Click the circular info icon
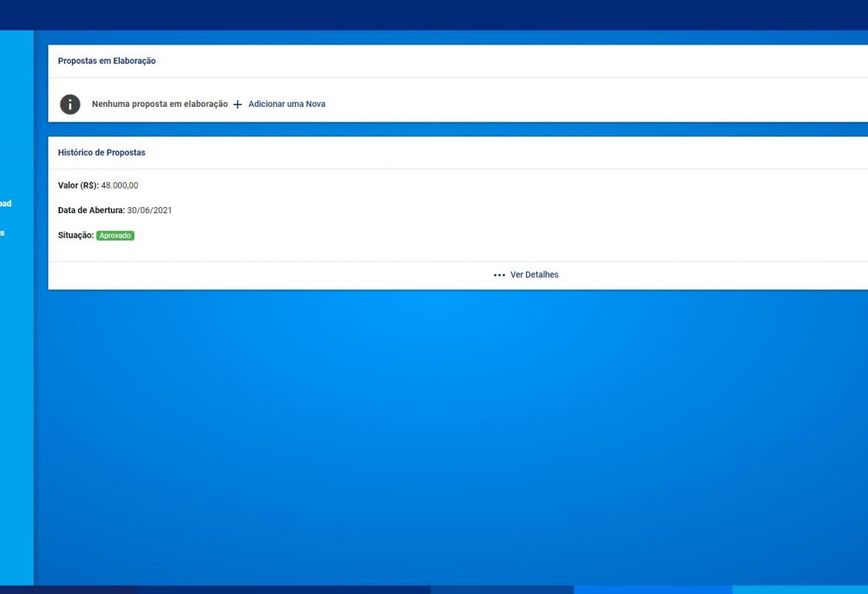868x594 pixels. (70, 104)
